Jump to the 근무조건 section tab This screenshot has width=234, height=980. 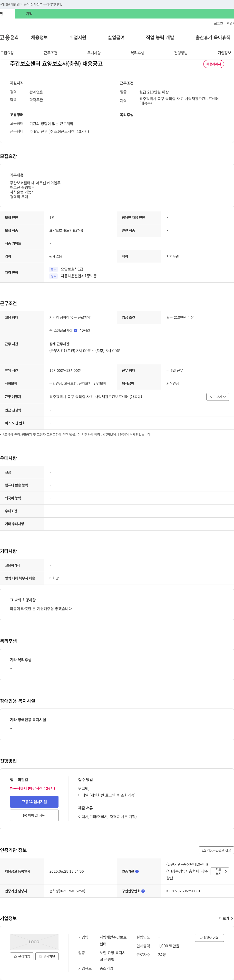click(50, 53)
